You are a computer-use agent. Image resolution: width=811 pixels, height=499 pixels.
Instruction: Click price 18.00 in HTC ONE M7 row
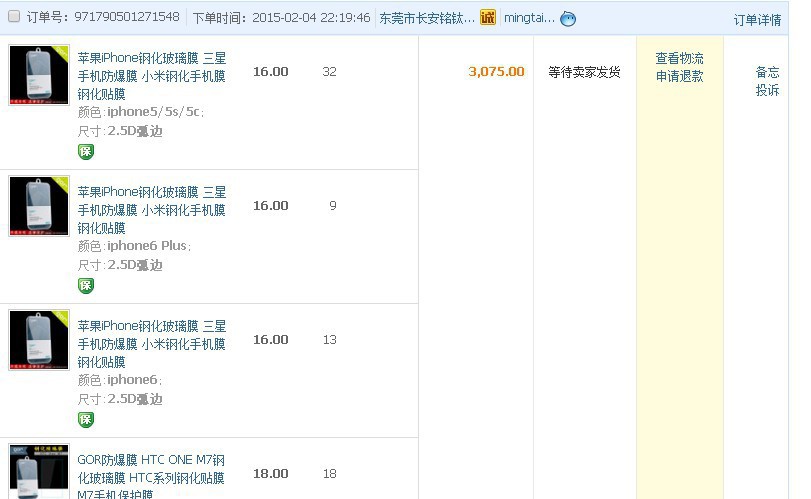click(x=271, y=473)
